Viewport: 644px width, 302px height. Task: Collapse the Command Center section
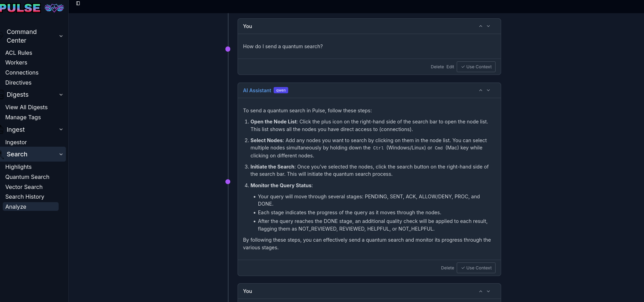(61, 36)
